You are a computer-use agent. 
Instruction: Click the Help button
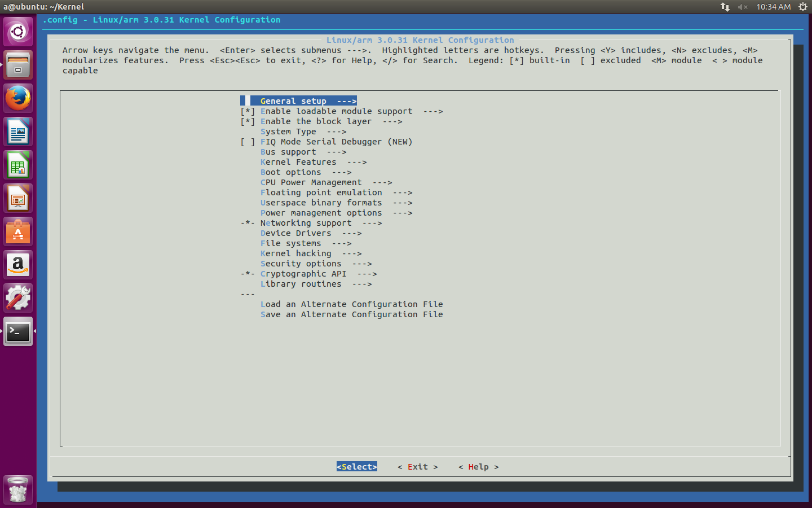479,467
